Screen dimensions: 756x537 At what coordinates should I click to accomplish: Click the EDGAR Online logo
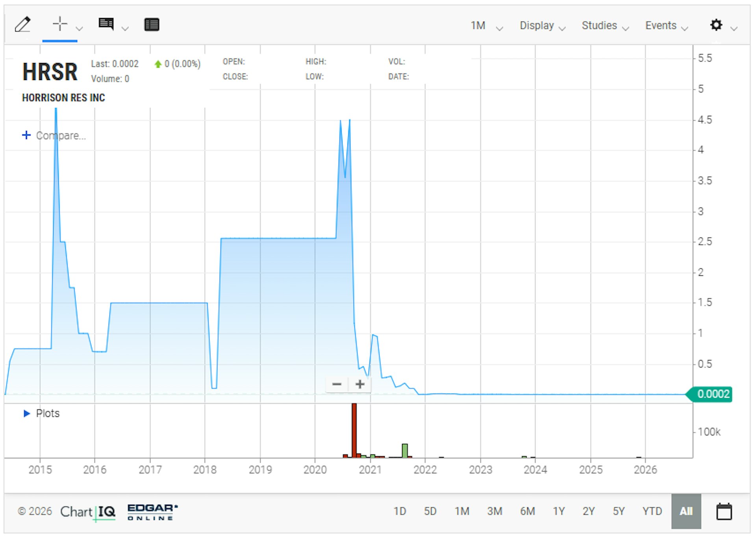(152, 512)
